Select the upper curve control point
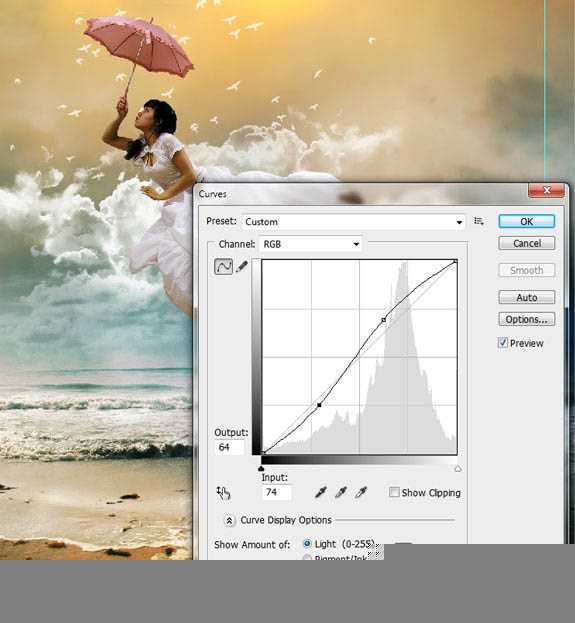 pos(383,320)
